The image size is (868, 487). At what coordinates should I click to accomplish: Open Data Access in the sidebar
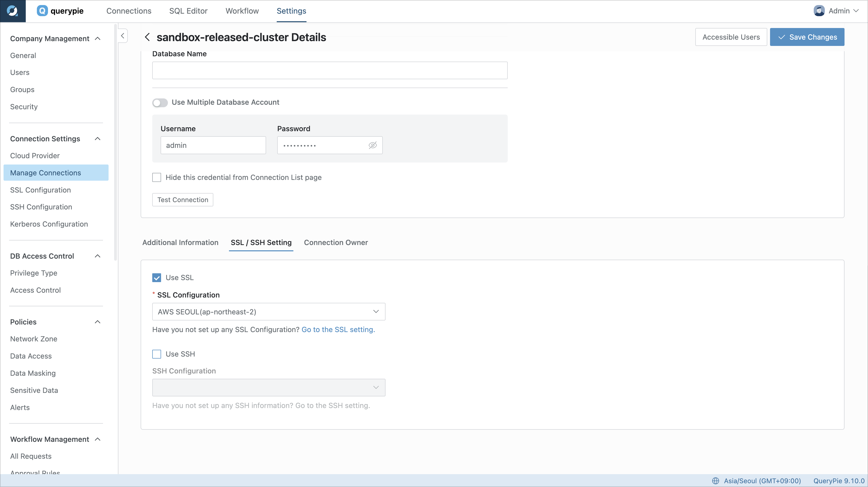[x=31, y=356]
